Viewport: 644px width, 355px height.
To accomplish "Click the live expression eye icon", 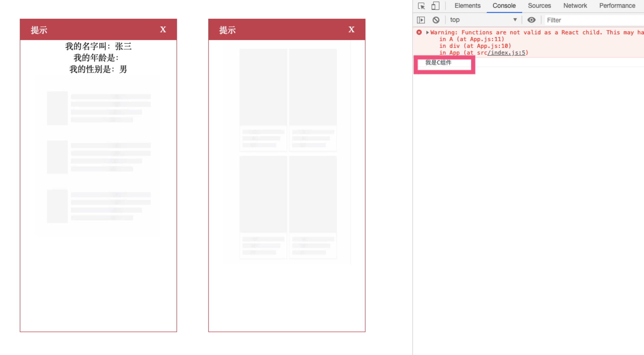I will 531,20.
